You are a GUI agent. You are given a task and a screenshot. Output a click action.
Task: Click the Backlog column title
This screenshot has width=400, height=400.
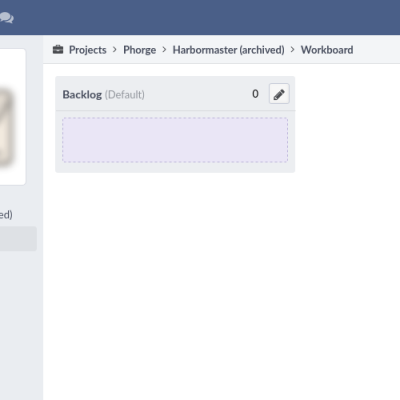pyautogui.click(x=82, y=94)
